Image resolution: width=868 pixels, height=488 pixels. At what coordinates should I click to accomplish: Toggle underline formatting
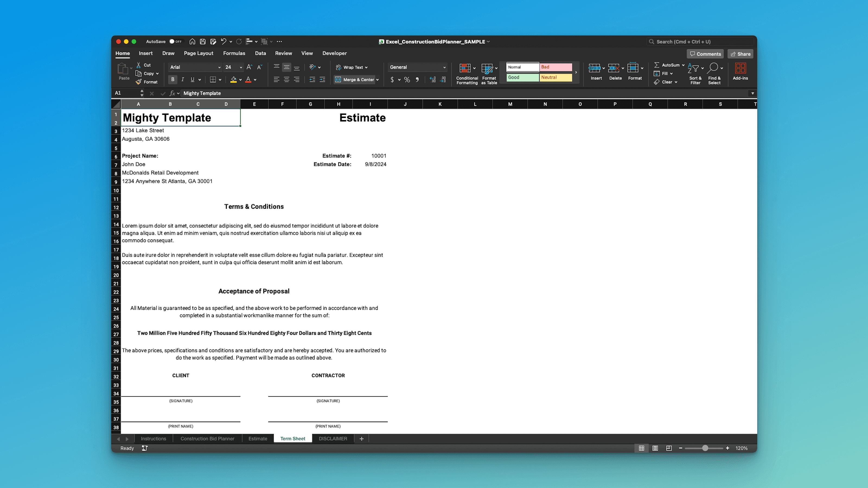pyautogui.click(x=192, y=79)
